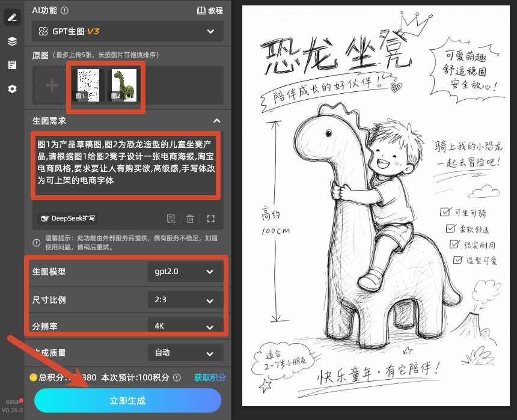The width and height of the screenshot is (517, 420).
Task: Collapse the 生图需求 section
Action: (216, 121)
